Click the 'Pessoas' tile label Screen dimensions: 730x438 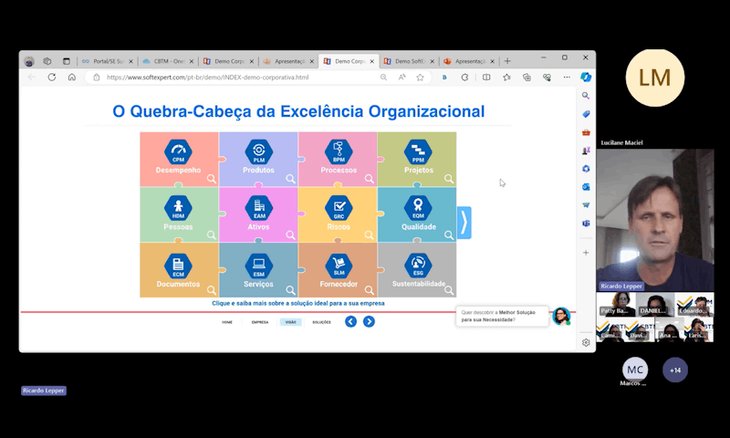click(178, 227)
